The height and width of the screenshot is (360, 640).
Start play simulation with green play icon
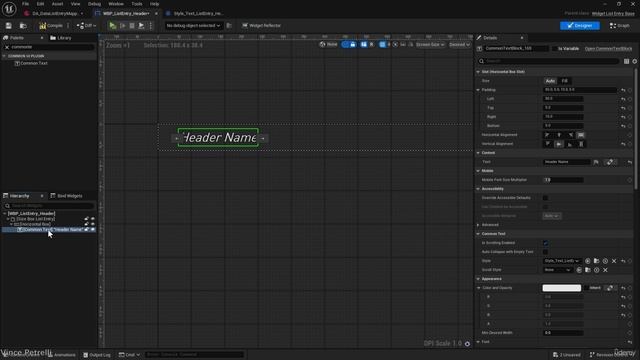point(113,26)
